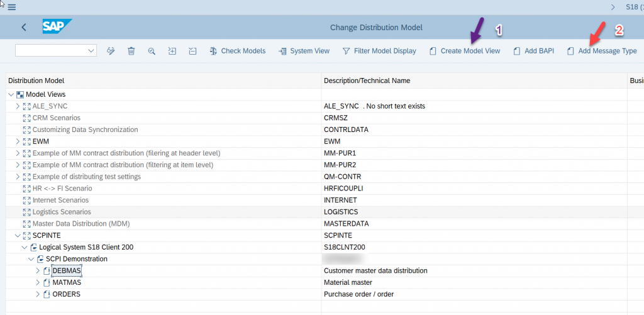Viewport: 644px width, 315px height.
Task: Open the command field dropdown
Action: click(91, 50)
